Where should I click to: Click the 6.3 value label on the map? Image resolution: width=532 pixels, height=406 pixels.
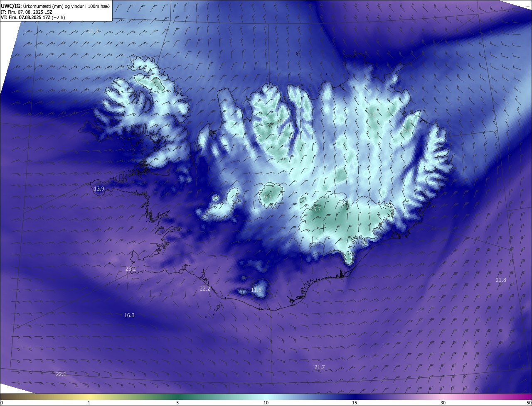click(267, 197)
